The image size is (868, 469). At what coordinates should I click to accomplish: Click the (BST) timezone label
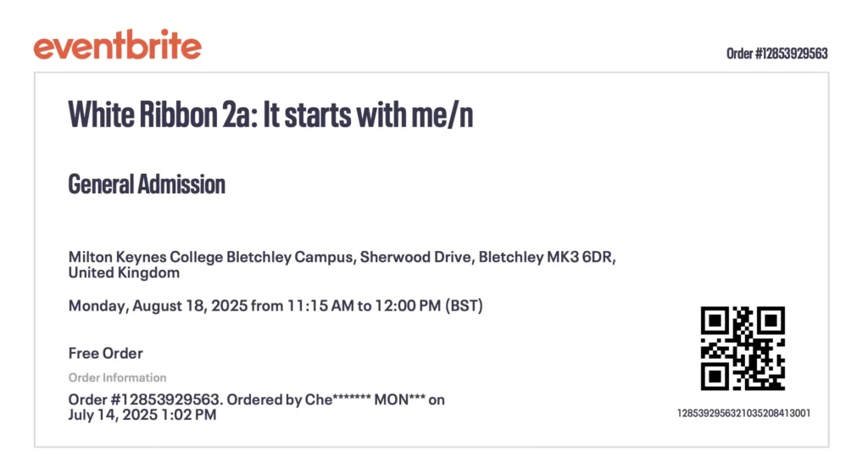pyautogui.click(x=465, y=306)
